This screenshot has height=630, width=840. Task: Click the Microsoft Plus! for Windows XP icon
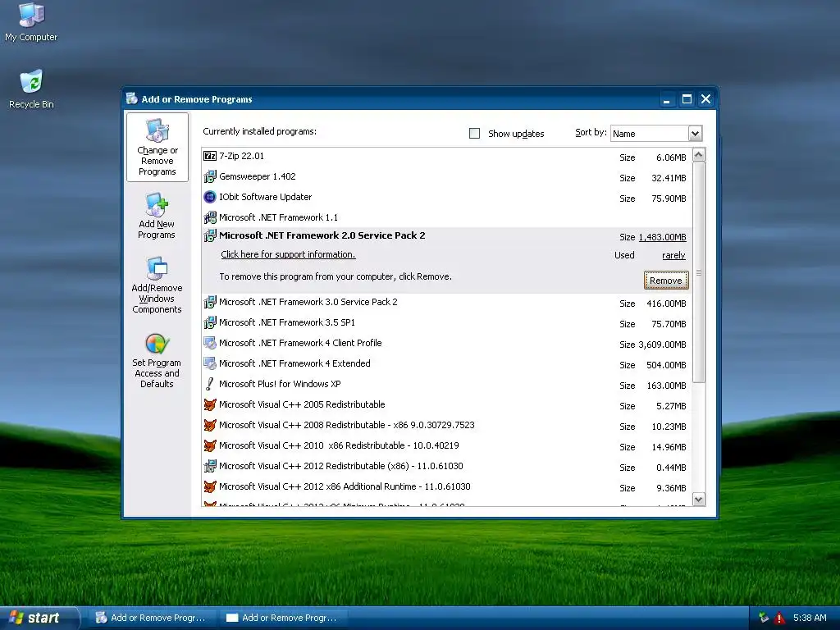pyautogui.click(x=210, y=384)
